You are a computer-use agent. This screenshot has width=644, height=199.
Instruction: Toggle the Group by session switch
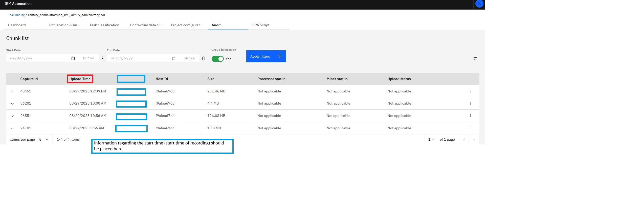tap(217, 59)
